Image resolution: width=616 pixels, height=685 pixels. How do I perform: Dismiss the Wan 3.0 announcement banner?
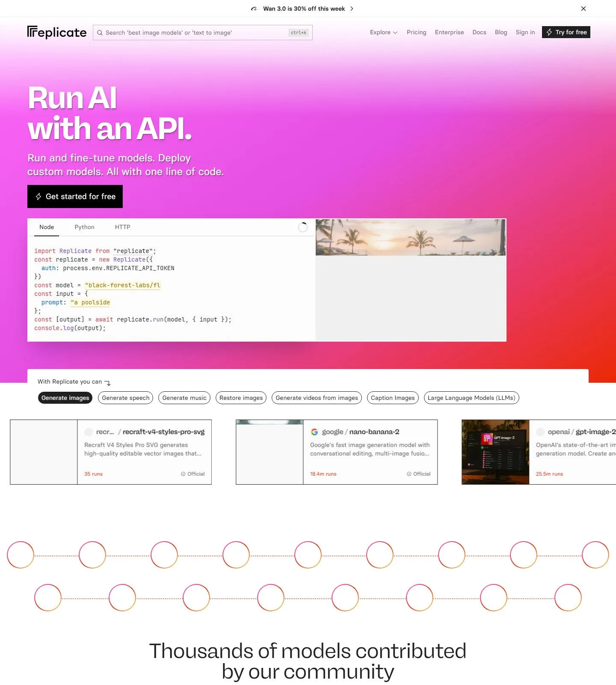[583, 9]
